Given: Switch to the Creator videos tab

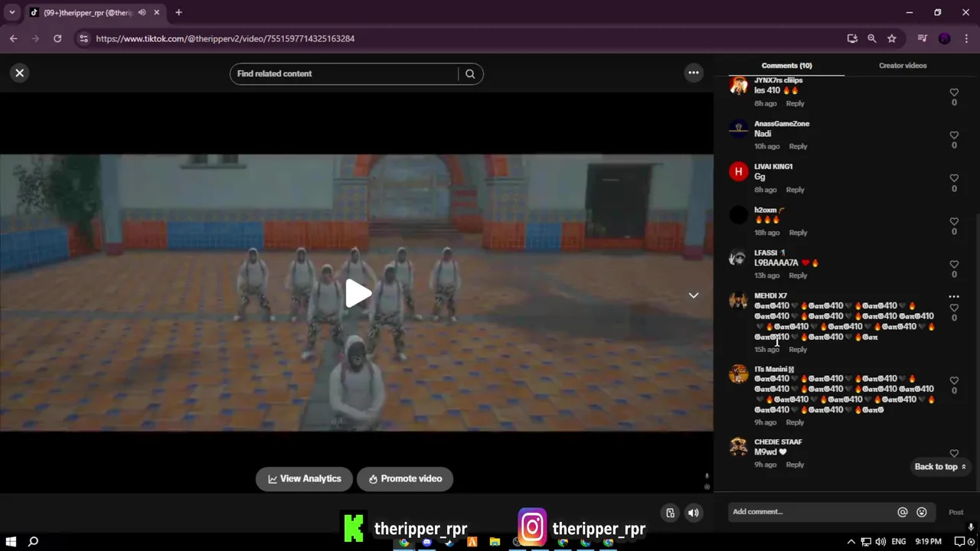Looking at the screenshot, I should pyautogui.click(x=903, y=65).
